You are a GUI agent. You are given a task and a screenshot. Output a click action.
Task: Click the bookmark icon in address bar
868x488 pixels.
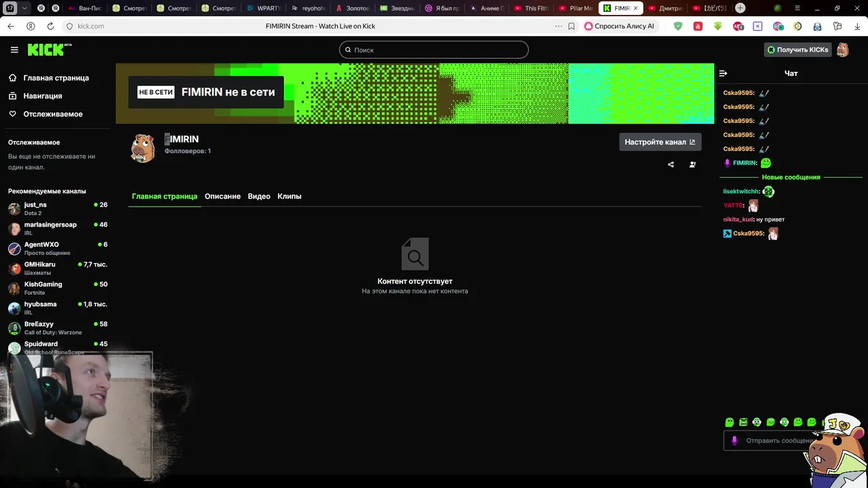coord(572,26)
